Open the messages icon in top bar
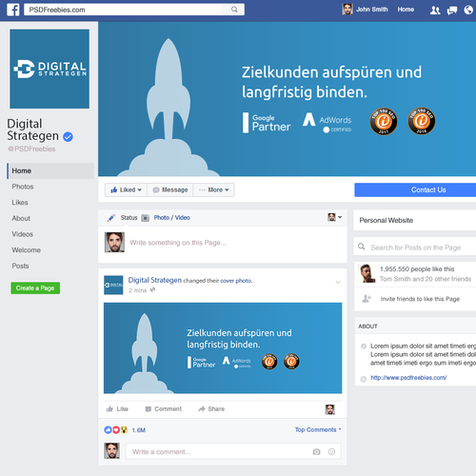Image resolution: width=476 pixels, height=476 pixels. (x=452, y=10)
